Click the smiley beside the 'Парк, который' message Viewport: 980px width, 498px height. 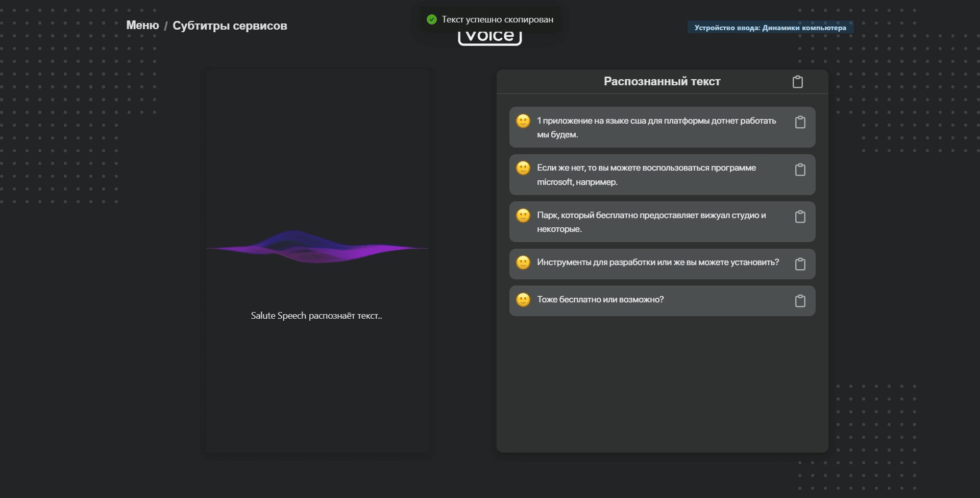pos(523,216)
